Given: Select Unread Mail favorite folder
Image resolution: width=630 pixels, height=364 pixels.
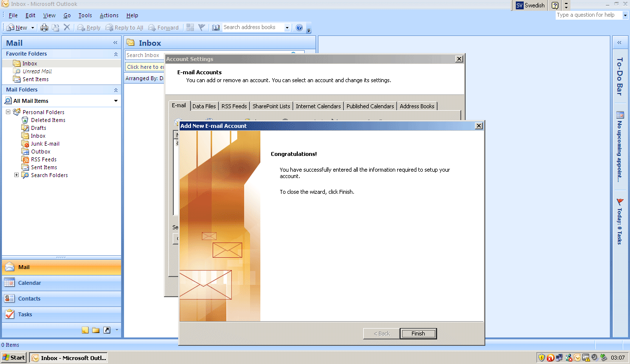Looking at the screenshot, I should coord(37,71).
